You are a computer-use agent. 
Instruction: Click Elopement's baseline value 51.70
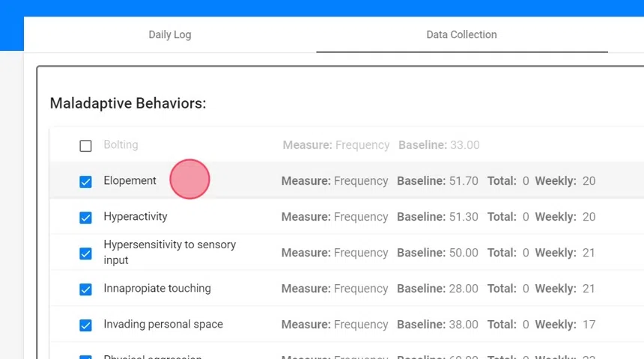pyautogui.click(x=464, y=180)
